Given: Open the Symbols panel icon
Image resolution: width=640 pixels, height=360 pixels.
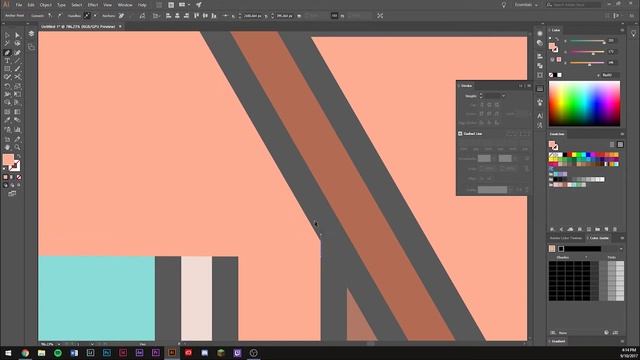Looking at the screenshot, I should tap(540, 102).
